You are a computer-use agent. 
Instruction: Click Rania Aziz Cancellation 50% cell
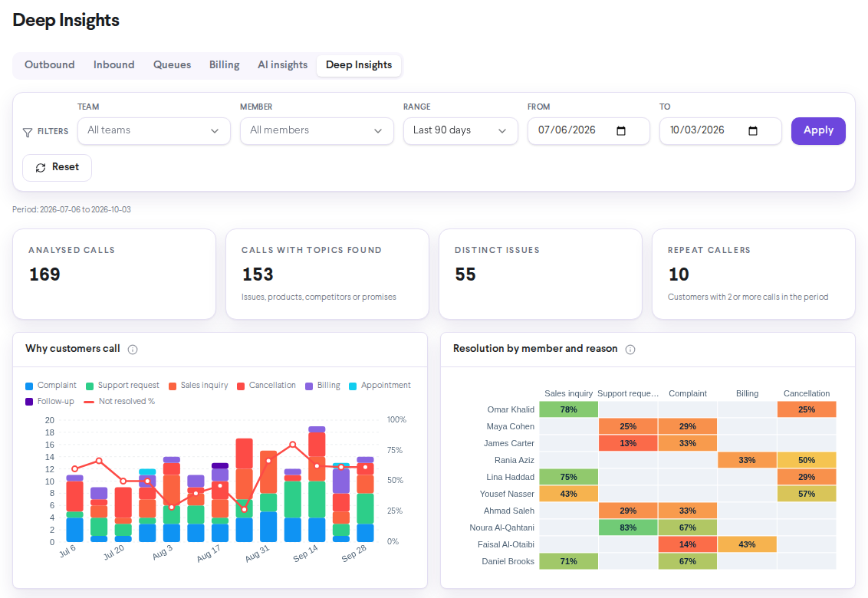click(x=807, y=460)
